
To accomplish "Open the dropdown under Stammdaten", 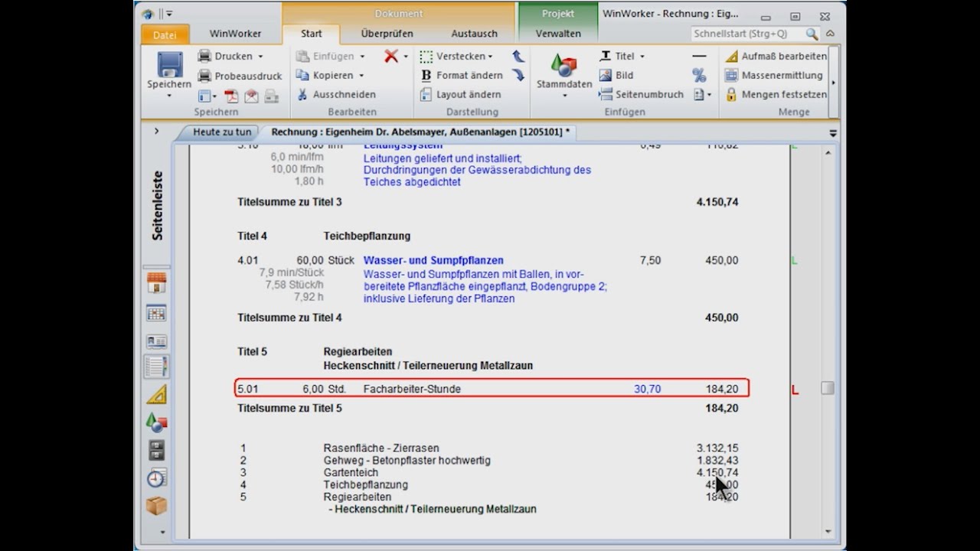I will point(564,96).
